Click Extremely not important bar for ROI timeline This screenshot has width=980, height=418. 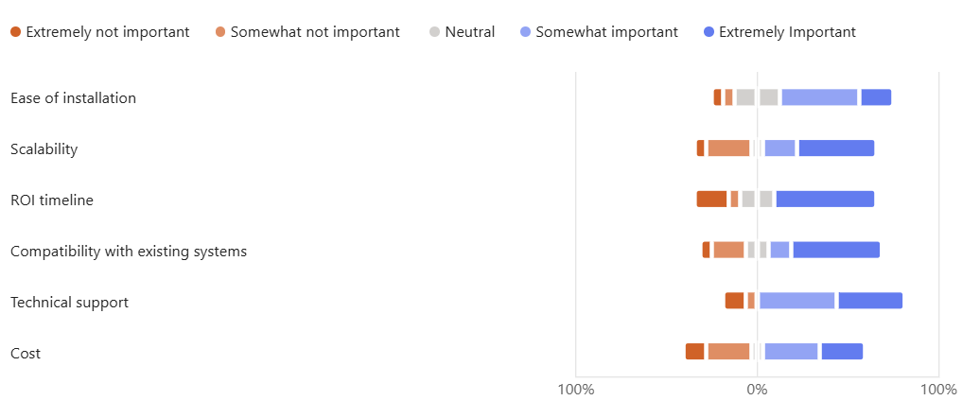(x=711, y=200)
